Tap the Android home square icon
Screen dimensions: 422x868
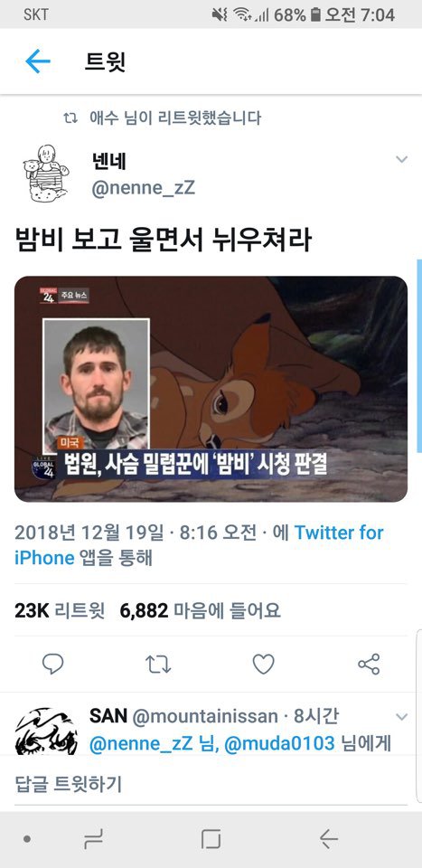(x=211, y=839)
